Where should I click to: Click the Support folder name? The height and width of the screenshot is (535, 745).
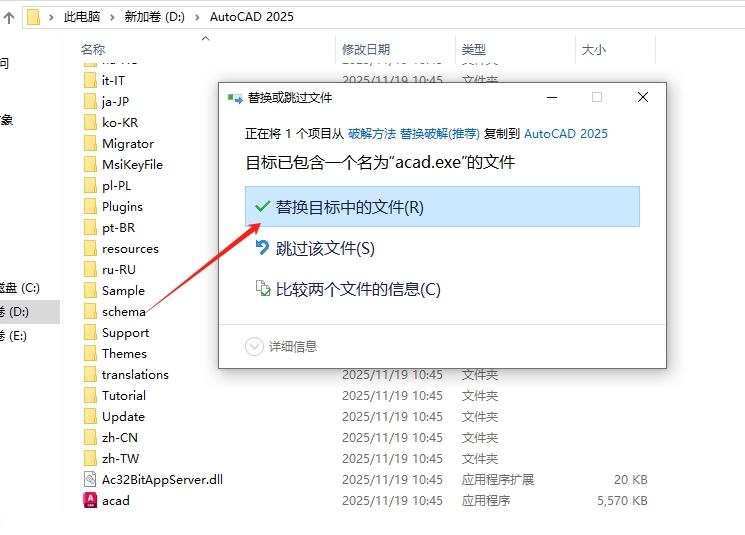click(125, 332)
